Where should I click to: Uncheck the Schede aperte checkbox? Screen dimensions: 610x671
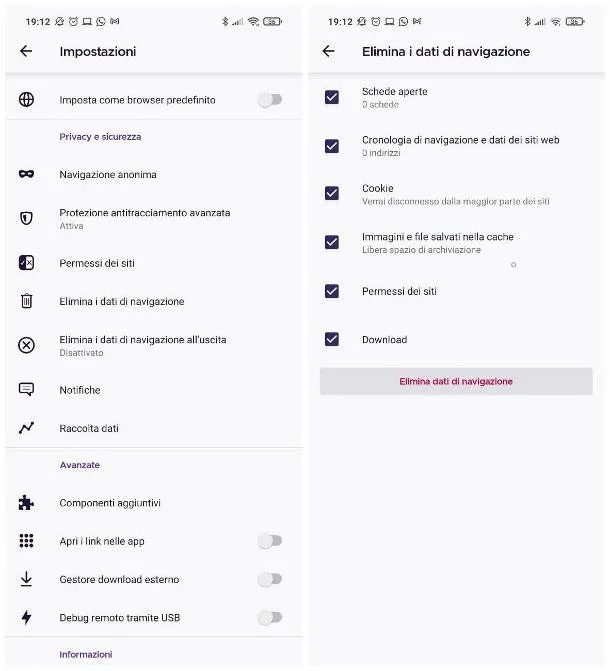[x=332, y=97]
